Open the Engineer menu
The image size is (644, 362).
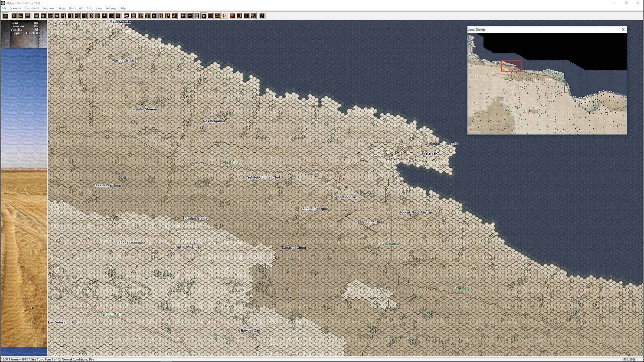(48, 8)
